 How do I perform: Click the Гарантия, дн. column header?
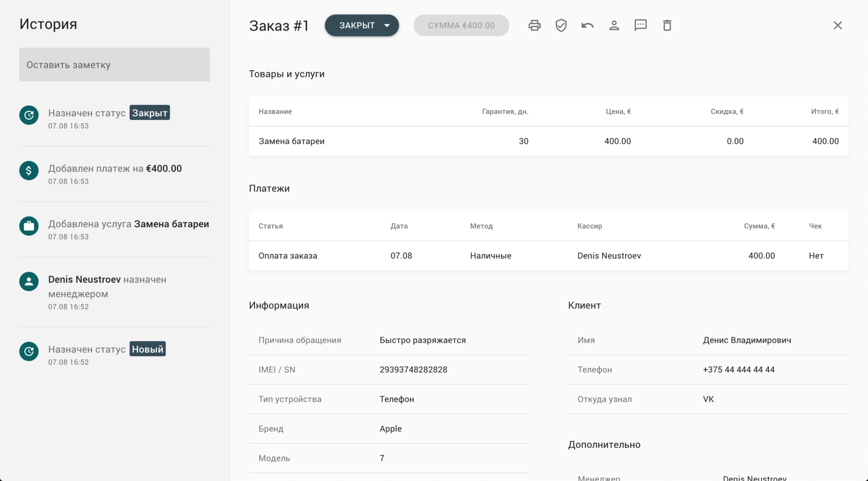coord(505,112)
